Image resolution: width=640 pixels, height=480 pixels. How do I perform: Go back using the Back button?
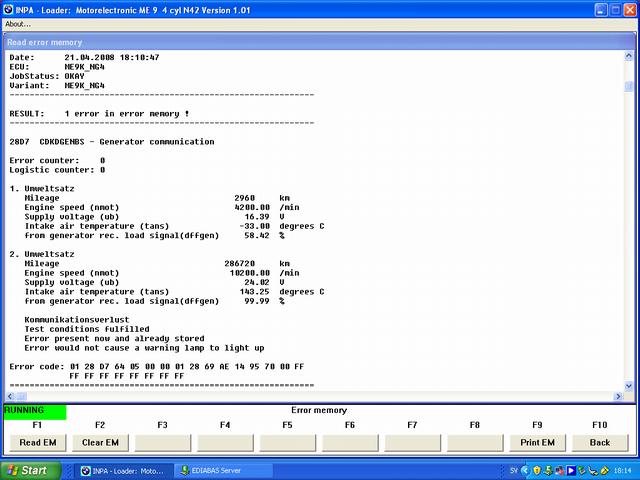(600, 442)
